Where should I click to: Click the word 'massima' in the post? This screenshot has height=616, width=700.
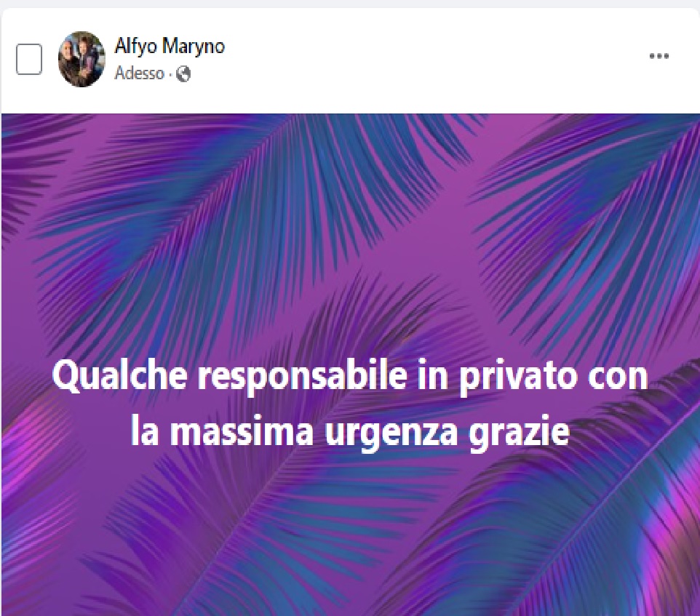(x=242, y=432)
